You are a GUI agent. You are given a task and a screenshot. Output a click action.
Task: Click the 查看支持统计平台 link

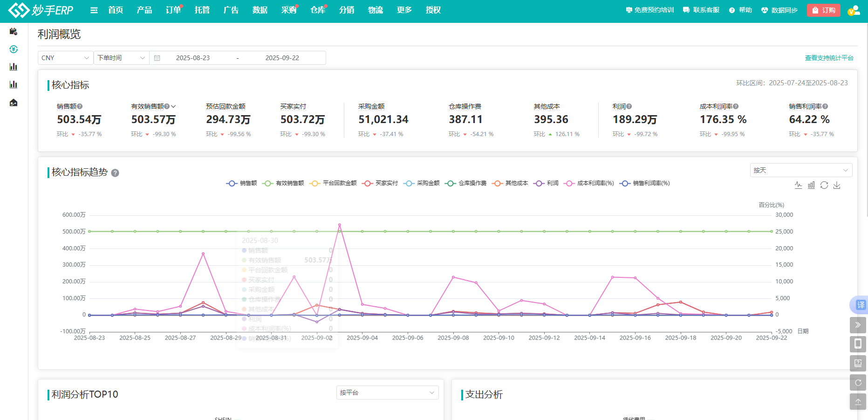click(829, 58)
